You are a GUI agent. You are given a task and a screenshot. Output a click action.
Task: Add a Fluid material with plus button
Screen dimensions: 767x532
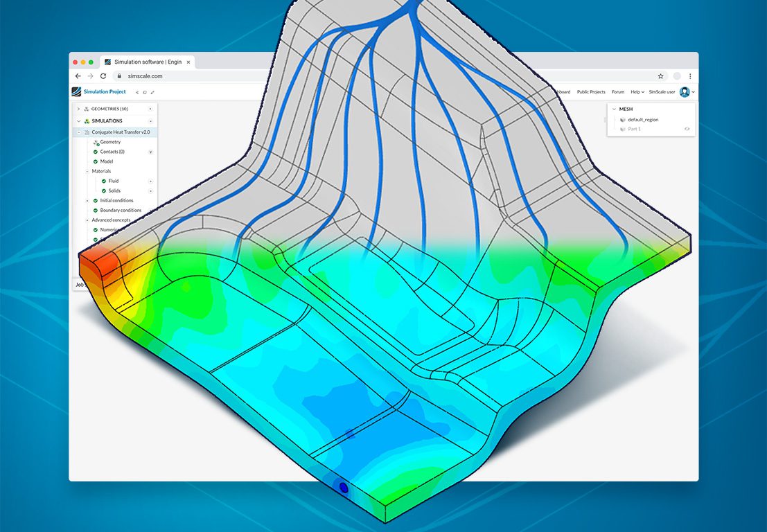coord(150,181)
